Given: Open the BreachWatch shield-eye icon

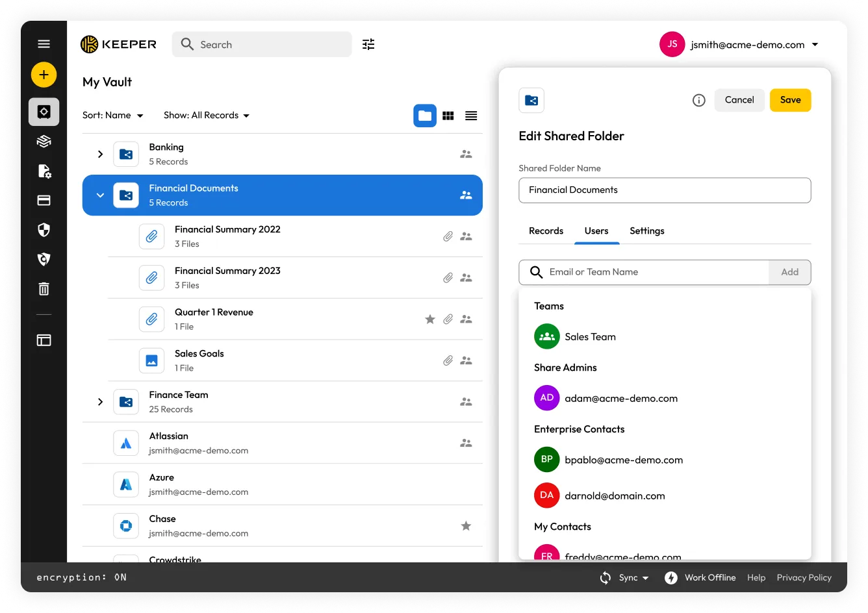Looking at the screenshot, I should 44,259.
